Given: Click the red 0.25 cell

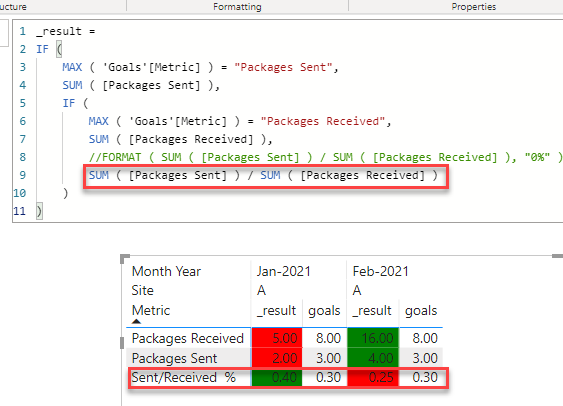Looking at the screenshot, I should (373, 377).
